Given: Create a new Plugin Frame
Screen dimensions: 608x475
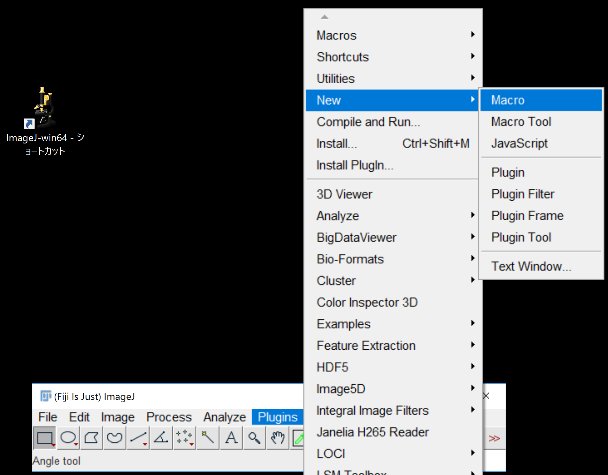Looking at the screenshot, I should tap(541, 216).
